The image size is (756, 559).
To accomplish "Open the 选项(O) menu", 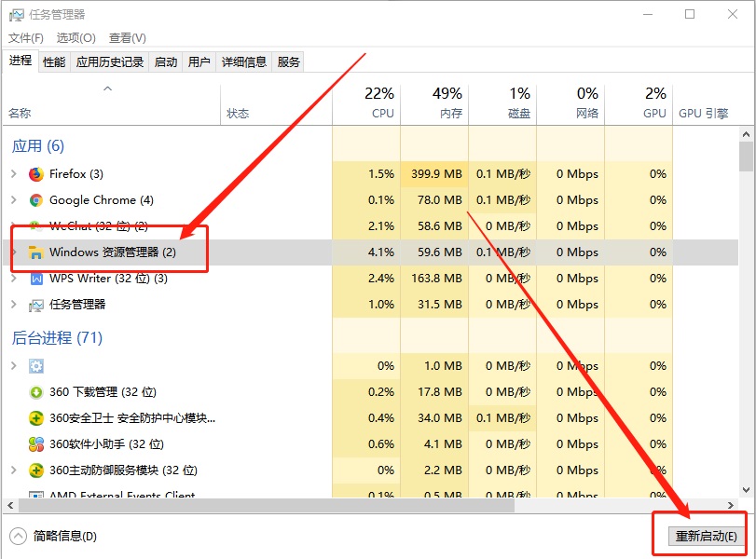I will pyautogui.click(x=76, y=37).
